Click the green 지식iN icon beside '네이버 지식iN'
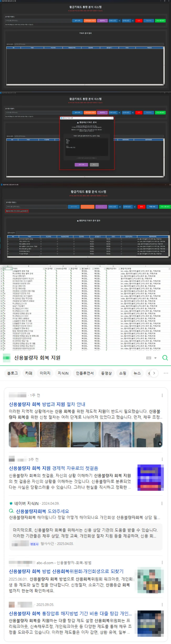The image size is (171, 644). 11,503
